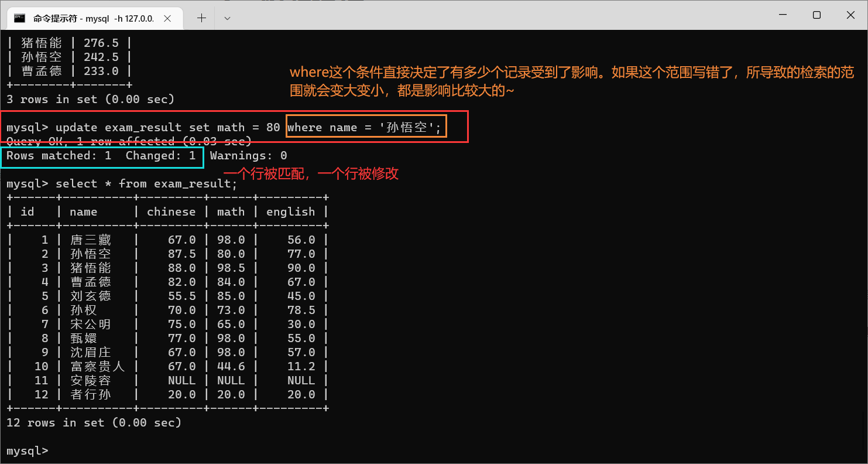Click the "Changed: 1" text
The image size is (868, 464).
160,156
